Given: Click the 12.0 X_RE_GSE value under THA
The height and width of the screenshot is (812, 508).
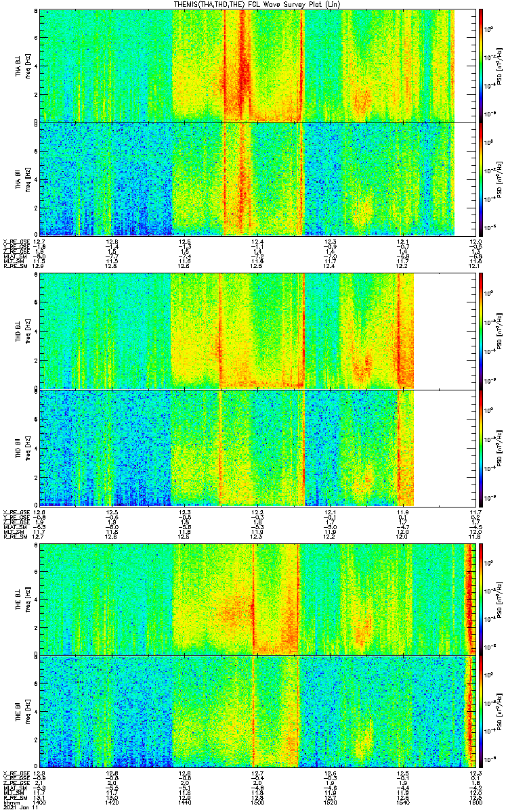Looking at the screenshot, I should click(x=475, y=242).
